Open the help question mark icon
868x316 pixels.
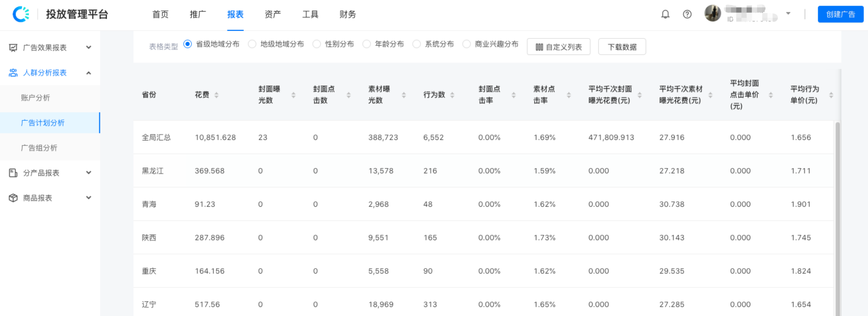687,14
